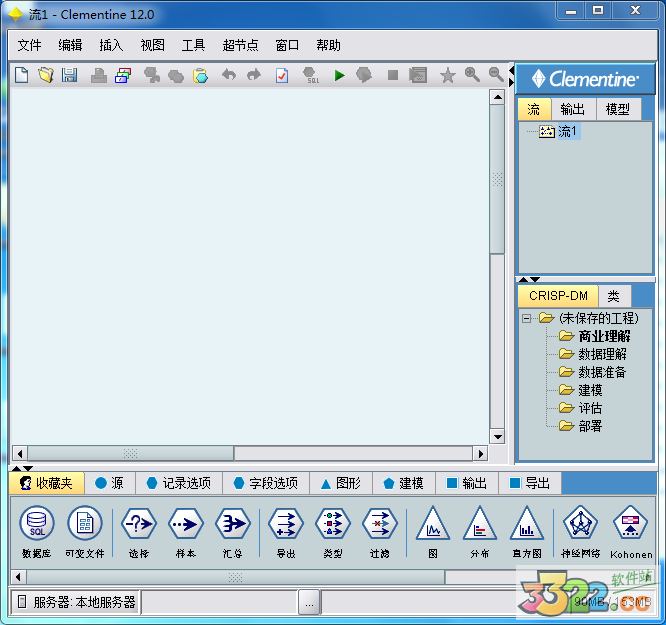Select the 样本 sample node

point(186,532)
